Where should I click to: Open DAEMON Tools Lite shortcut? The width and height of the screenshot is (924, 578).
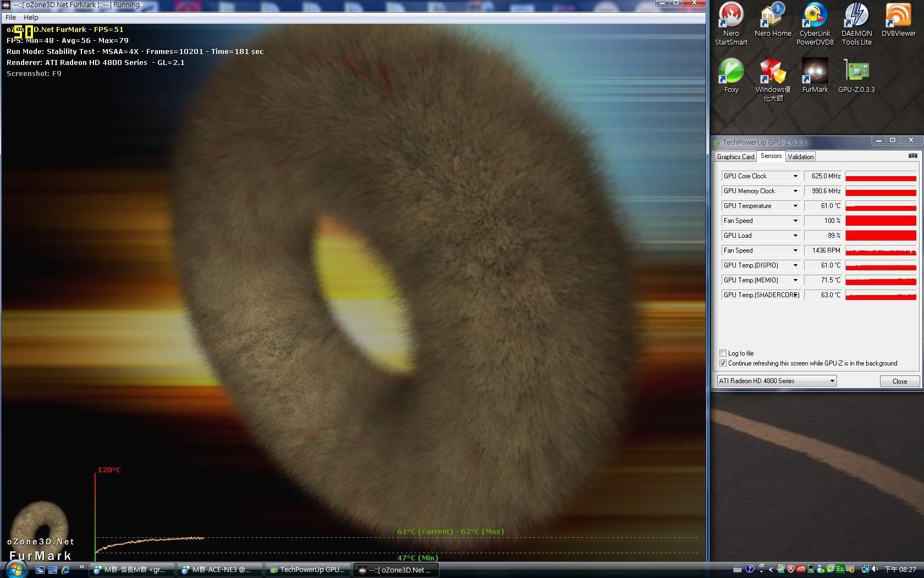pyautogui.click(x=856, y=24)
